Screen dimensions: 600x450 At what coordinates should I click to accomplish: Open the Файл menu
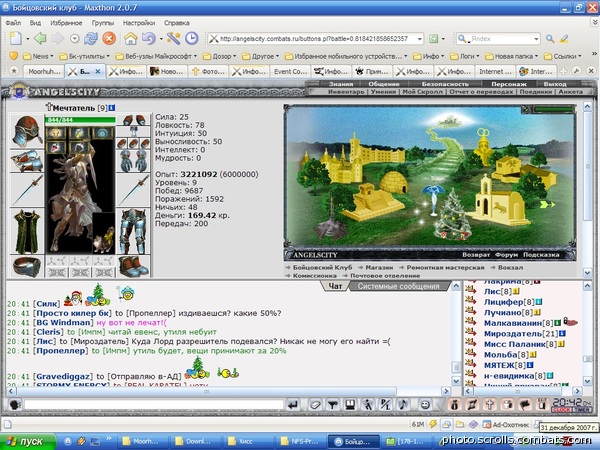pos(13,23)
